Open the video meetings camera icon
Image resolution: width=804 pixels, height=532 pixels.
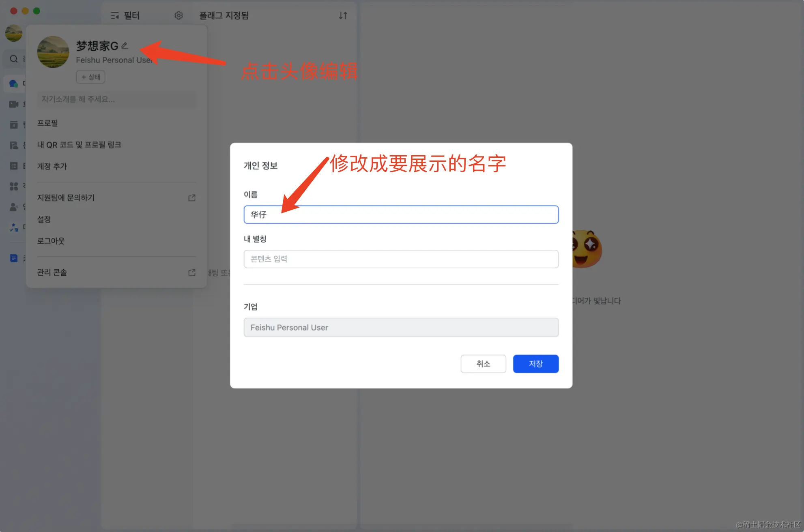click(14, 104)
